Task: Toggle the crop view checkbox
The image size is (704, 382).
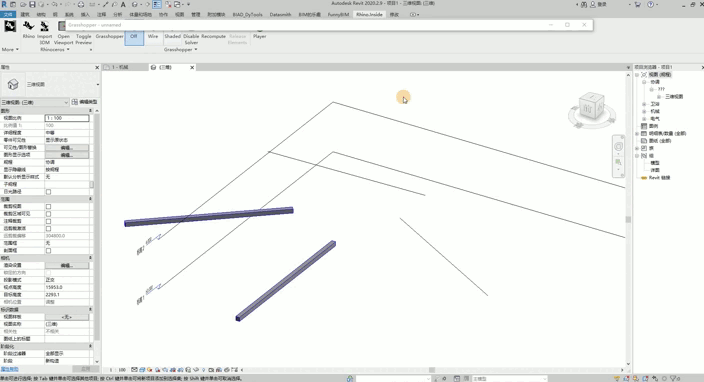Action: click(48, 206)
